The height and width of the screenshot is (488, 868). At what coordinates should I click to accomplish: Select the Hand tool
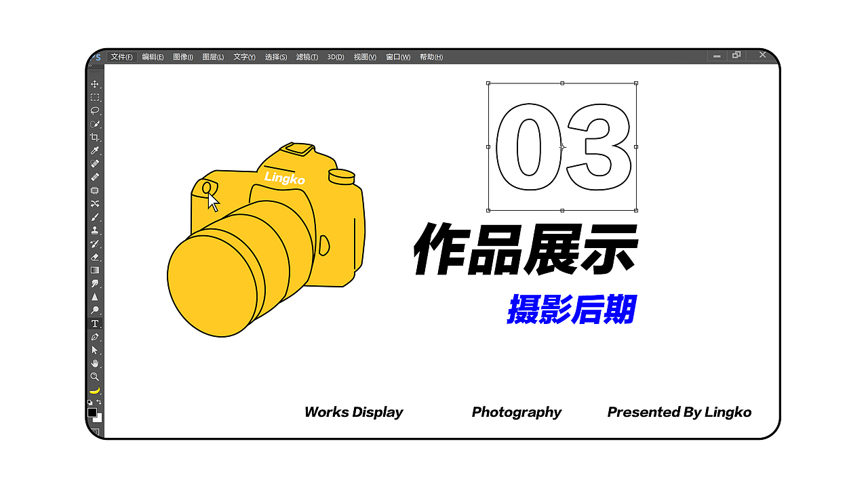pyautogui.click(x=95, y=363)
